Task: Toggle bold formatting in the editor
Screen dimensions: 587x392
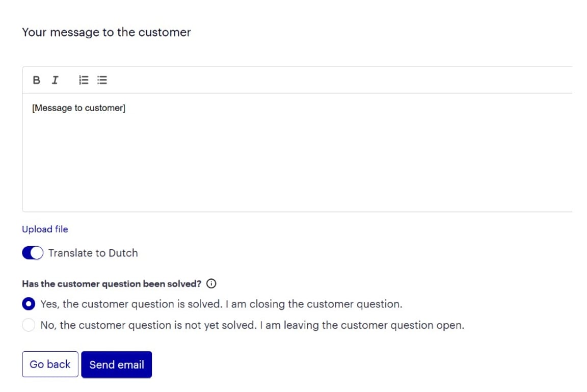Action: pyautogui.click(x=36, y=80)
